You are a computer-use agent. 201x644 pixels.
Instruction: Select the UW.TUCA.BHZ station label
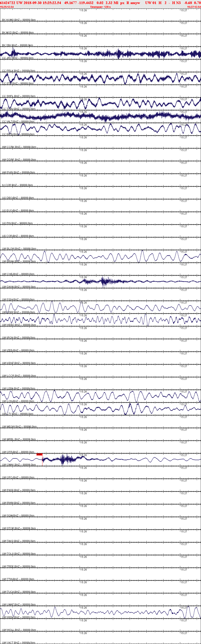point(19,592)
